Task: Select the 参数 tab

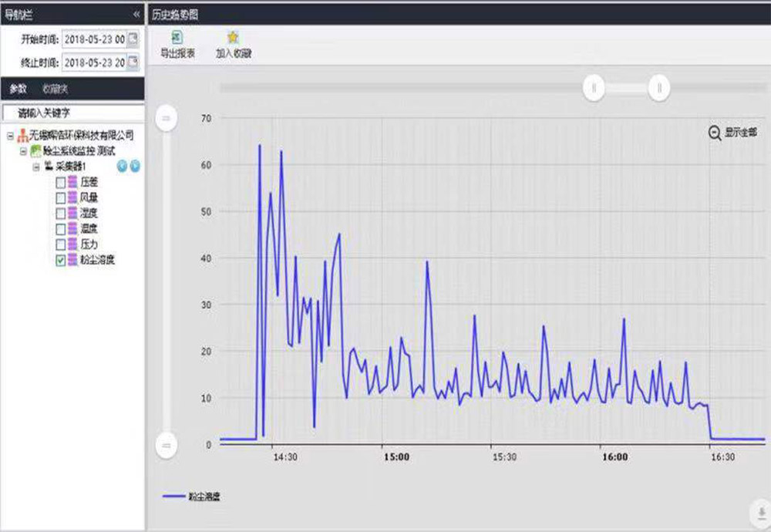Action: pos(18,89)
